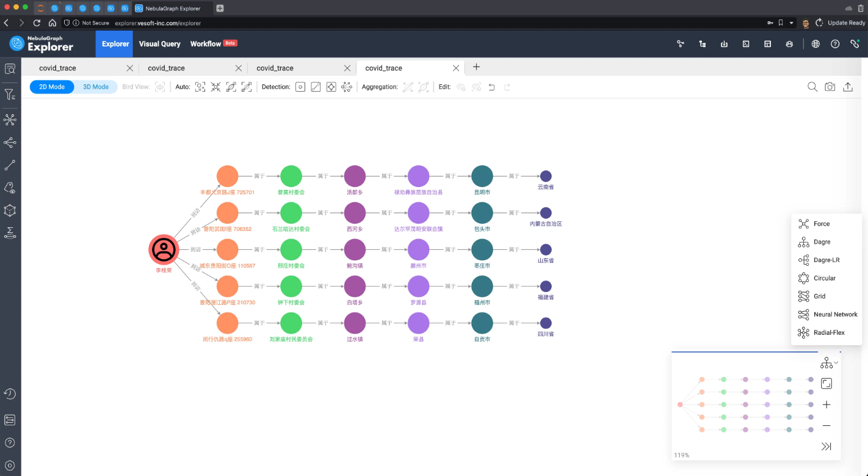Screen dimensions: 868x476
Task: Select the 李桂荣 person node
Action: pyautogui.click(x=164, y=249)
